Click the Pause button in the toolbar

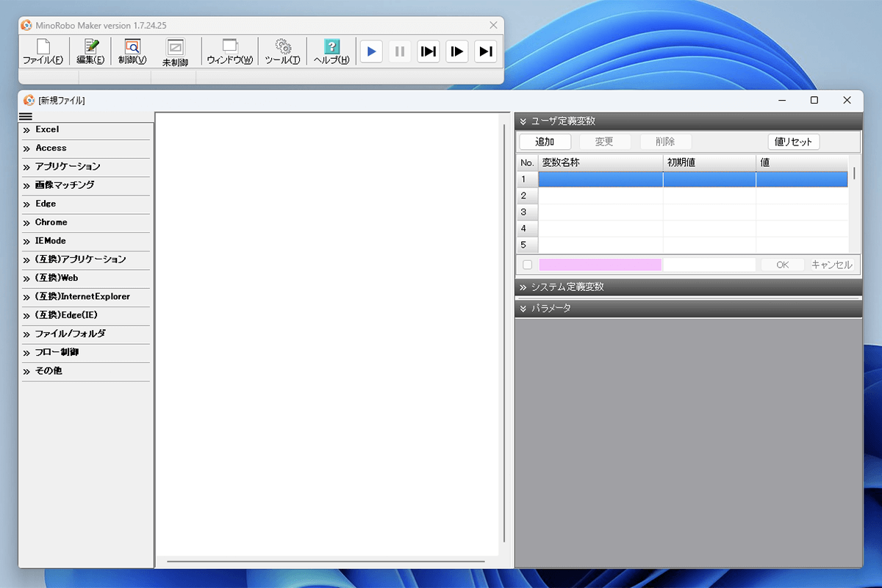(400, 51)
